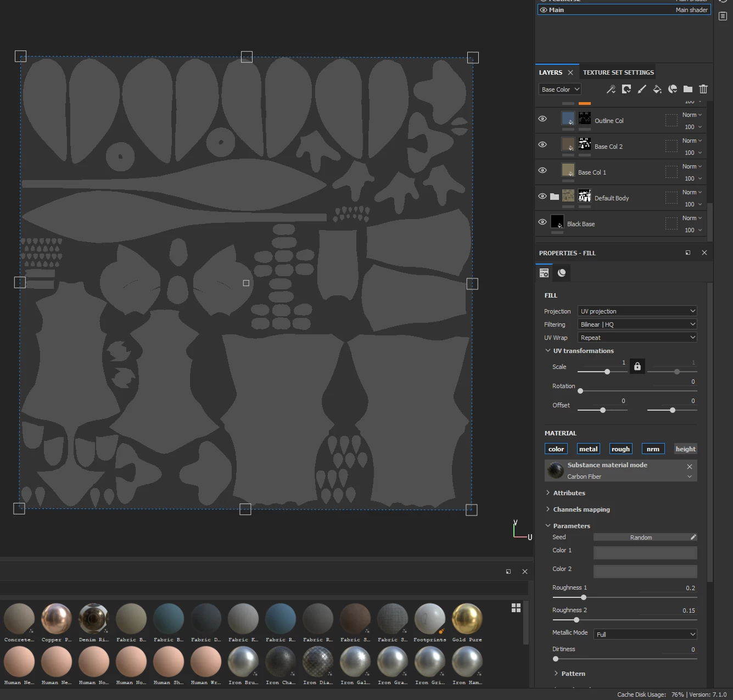Toggle the rough channel
The width and height of the screenshot is (733, 700).
pyautogui.click(x=621, y=449)
